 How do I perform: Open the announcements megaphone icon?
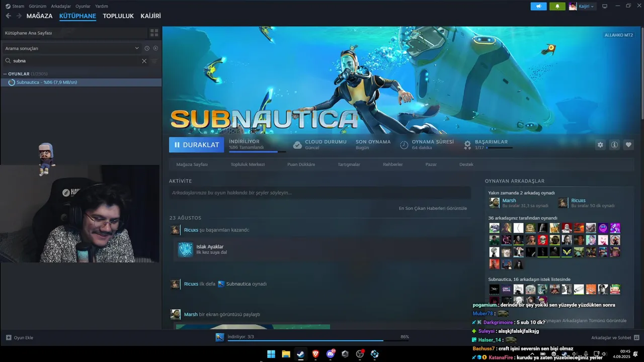click(538, 7)
